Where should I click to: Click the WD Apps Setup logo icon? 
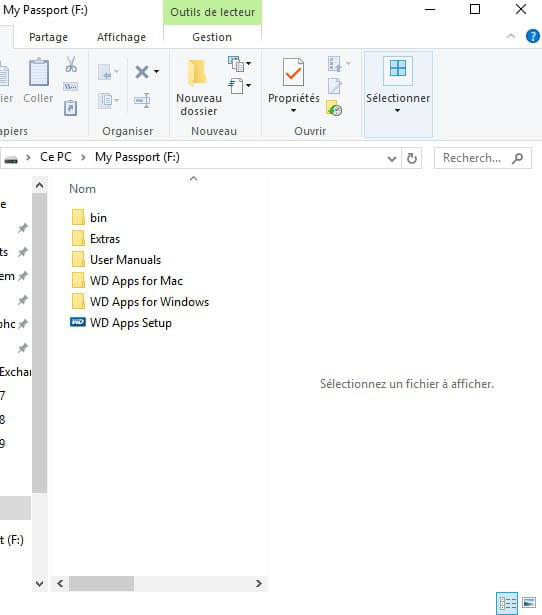(78, 322)
